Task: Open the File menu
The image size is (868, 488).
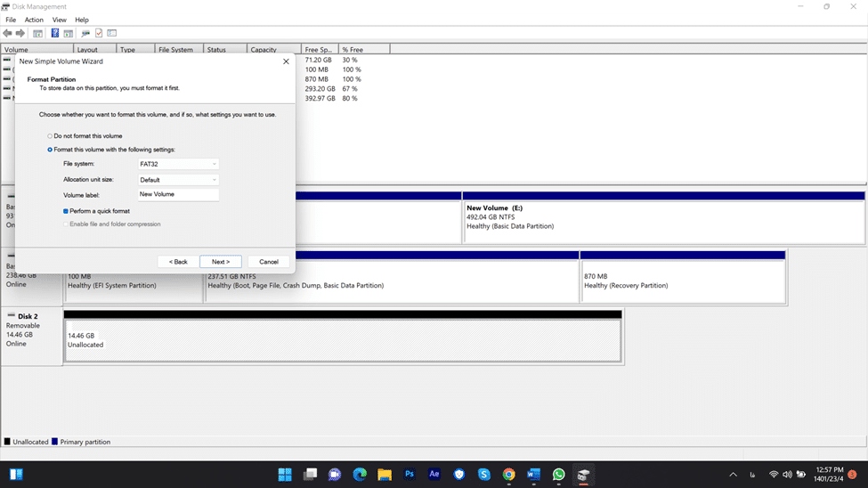Action: pos(11,20)
